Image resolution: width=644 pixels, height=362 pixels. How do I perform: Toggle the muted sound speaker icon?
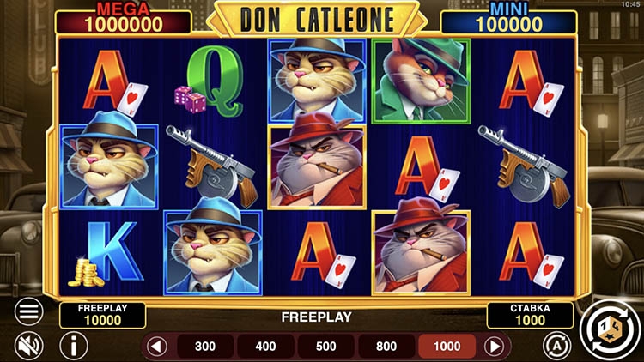(x=28, y=346)
